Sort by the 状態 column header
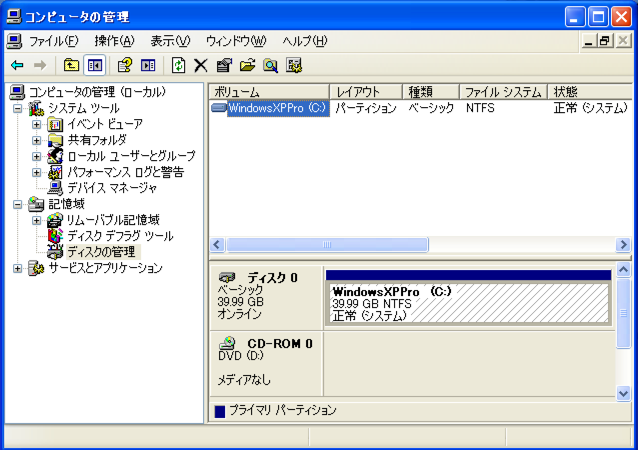Image resolution: width=638 pixels, height=450 pixels. 590,92
